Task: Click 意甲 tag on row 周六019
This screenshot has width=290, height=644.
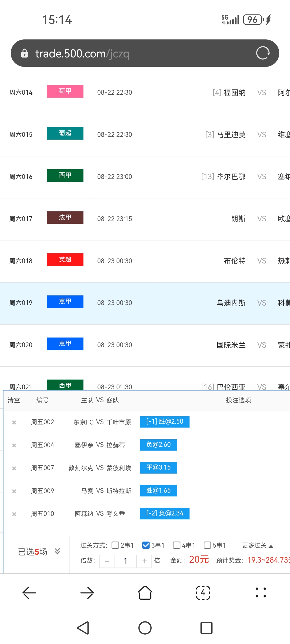Action: click(65, 302)
